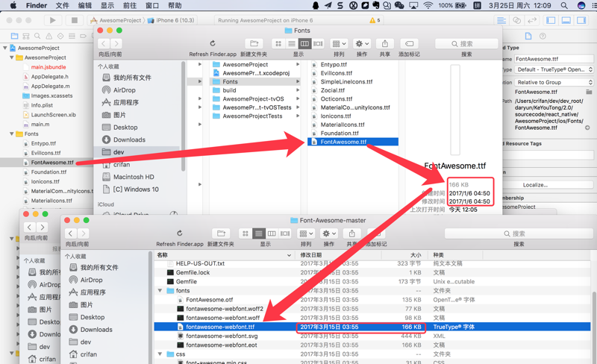Switch Font-Awesome-master window to column view

272,233
